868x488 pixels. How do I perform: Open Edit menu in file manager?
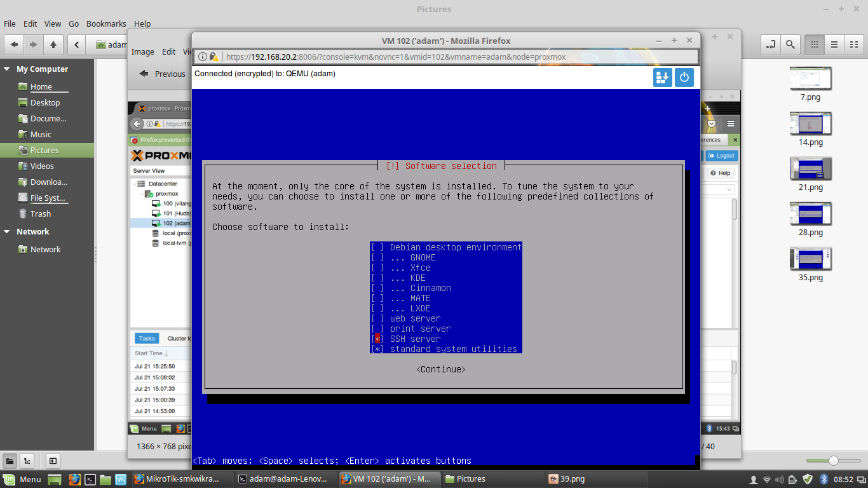pyautogui.click(x=31, y=24)
